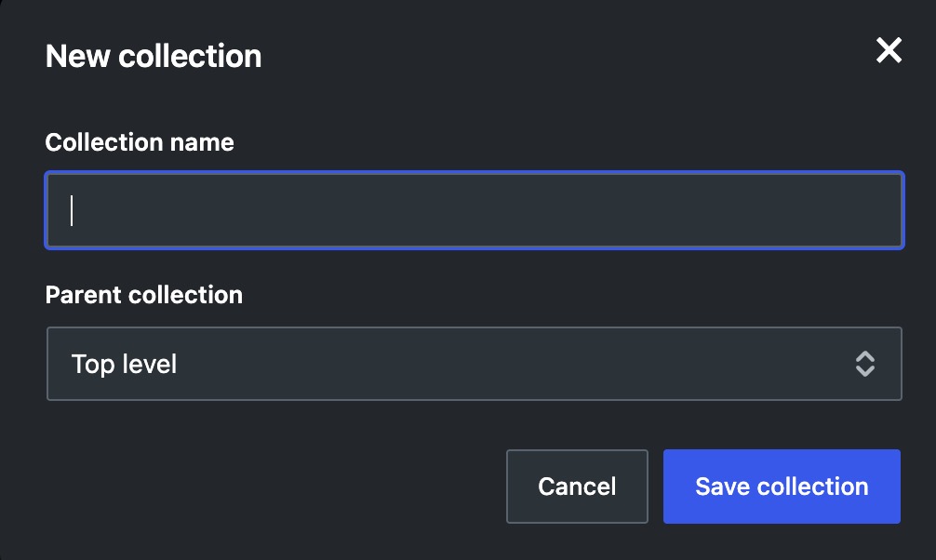Discard the new collection with Cancel
936x560 pixels.
[x=577, y=487]
